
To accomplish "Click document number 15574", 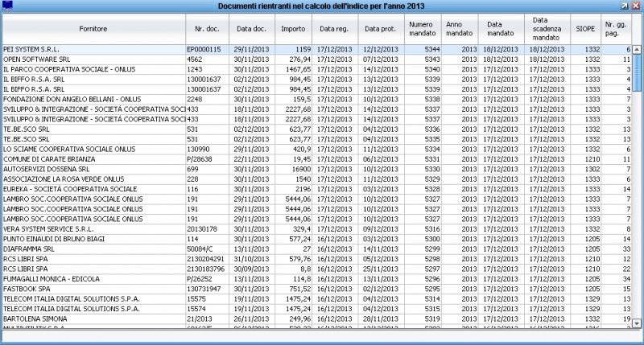I will [x=196, y=309].
